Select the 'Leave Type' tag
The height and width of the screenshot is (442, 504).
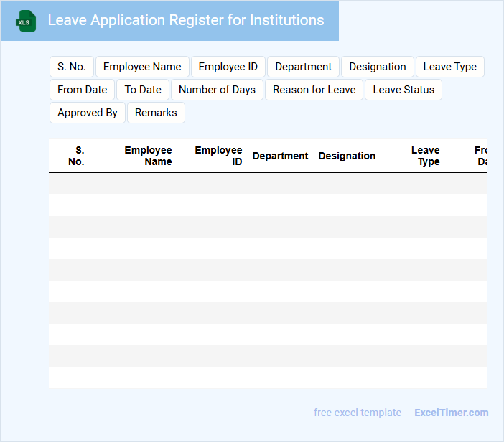pos(449,67)
